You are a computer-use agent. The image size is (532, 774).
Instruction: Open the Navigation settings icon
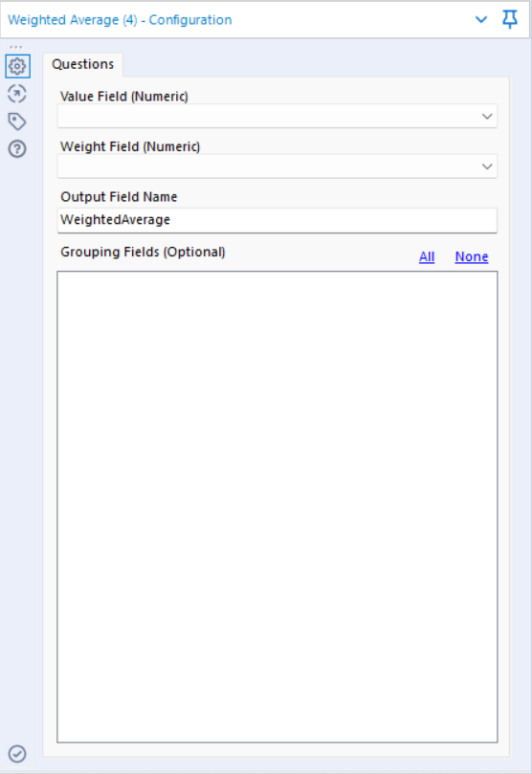[17, 94]
